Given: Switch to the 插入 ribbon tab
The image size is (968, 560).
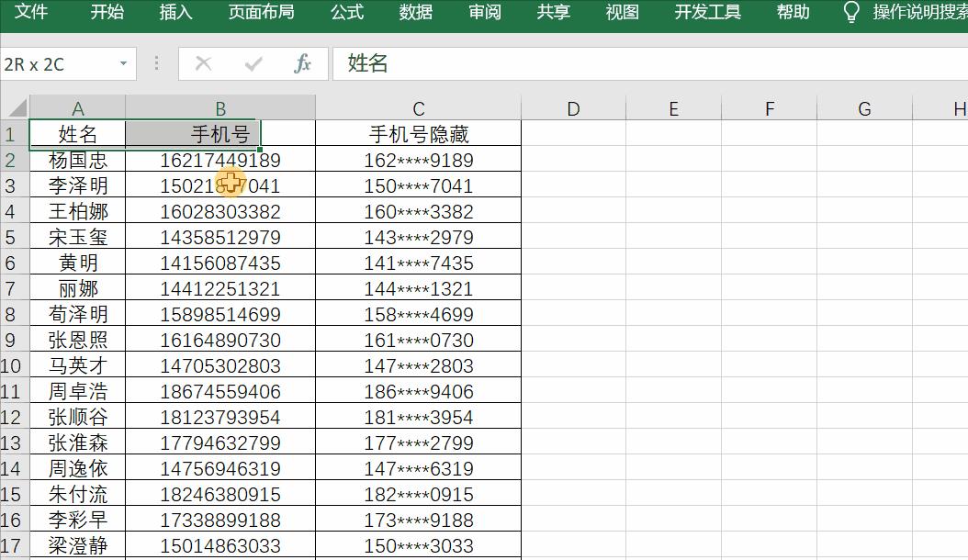Looking at the screenshot, I should (x=174, y=13).
